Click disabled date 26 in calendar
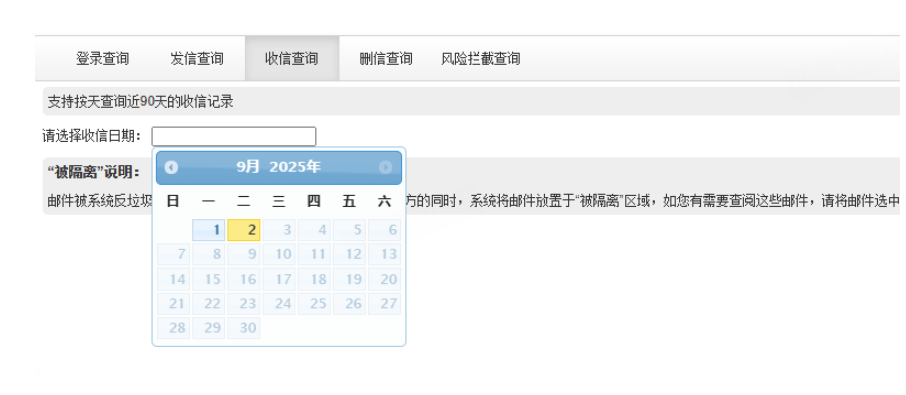This screenshot has height=395, width=906. coord(350,303)
